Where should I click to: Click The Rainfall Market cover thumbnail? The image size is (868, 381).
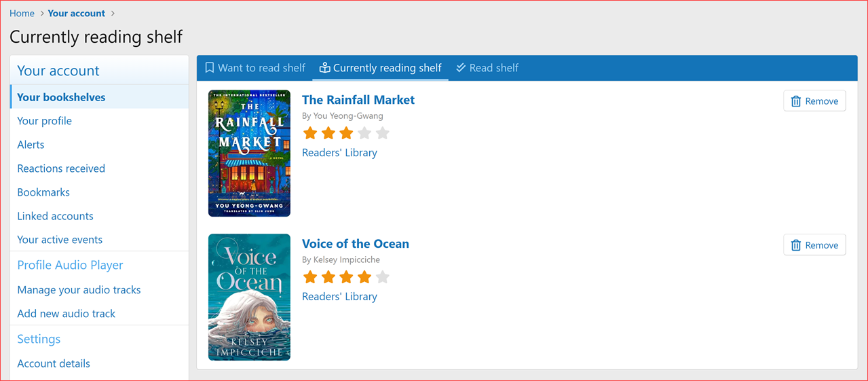click(249, 153)
